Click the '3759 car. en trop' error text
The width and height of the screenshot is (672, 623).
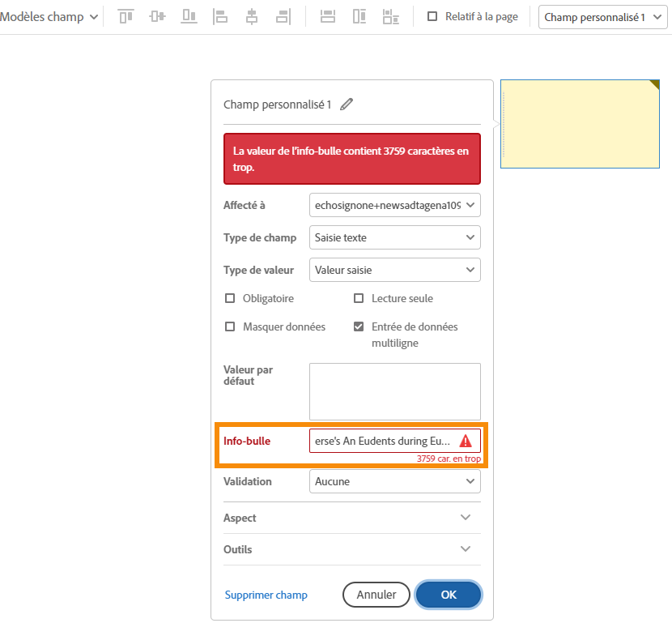click(449, 459)
